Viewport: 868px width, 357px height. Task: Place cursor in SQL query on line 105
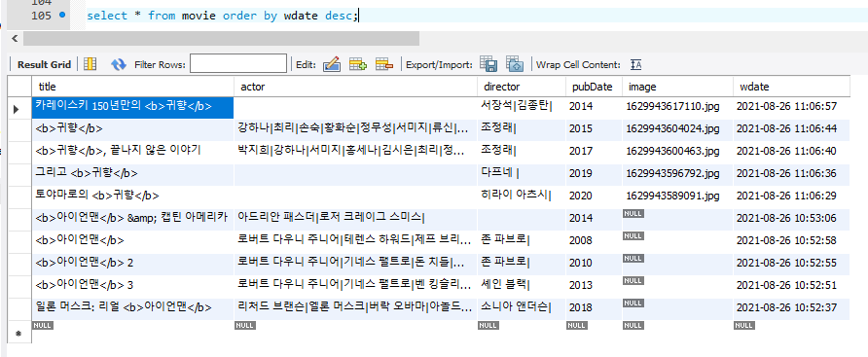coord(223,16)
